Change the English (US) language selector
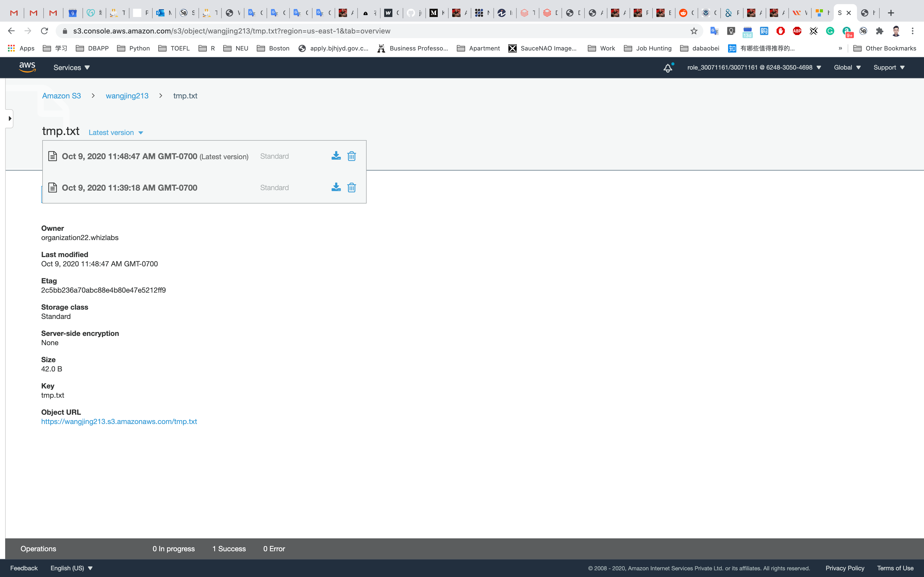The width and height of the screenshot is (924, 577). point(71,568)
